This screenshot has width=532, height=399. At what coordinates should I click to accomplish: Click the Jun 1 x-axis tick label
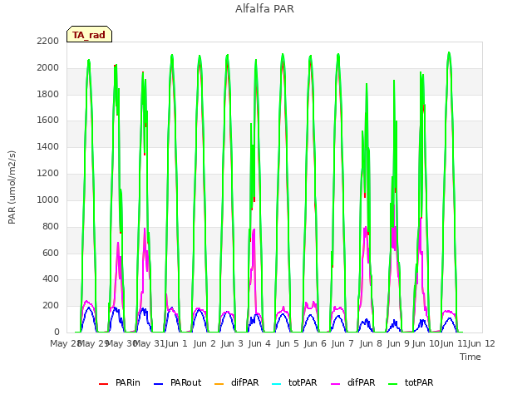click(176, 343)
